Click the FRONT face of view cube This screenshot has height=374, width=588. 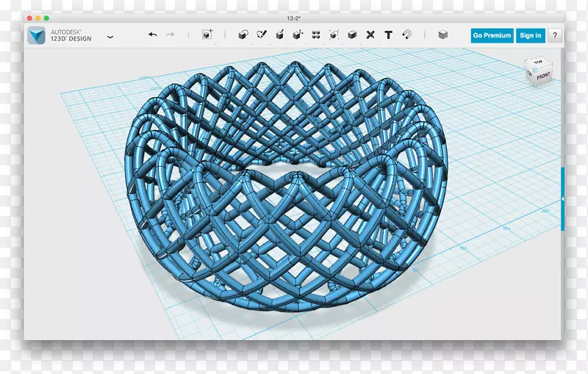click(542, 76)
